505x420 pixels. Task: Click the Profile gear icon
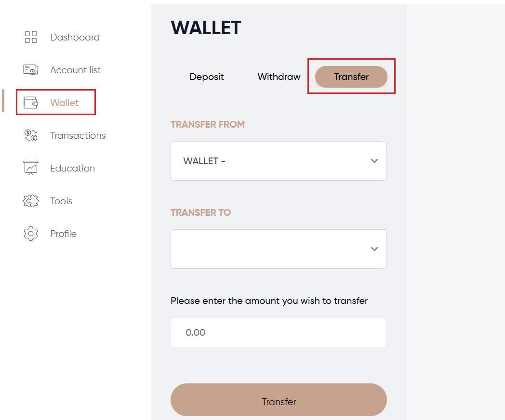[31, 234]
